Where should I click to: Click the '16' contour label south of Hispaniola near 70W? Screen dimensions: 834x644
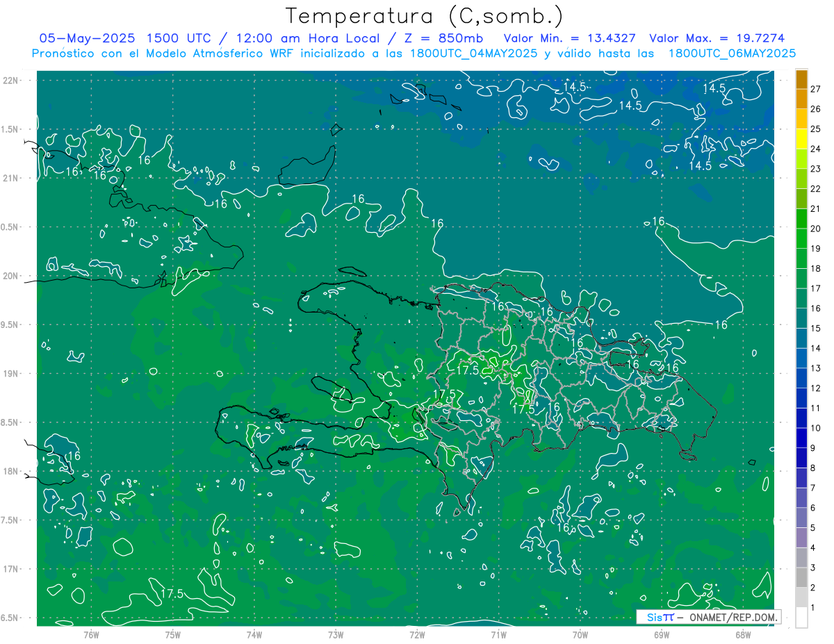pyautogui.click(x=564, y=529)
